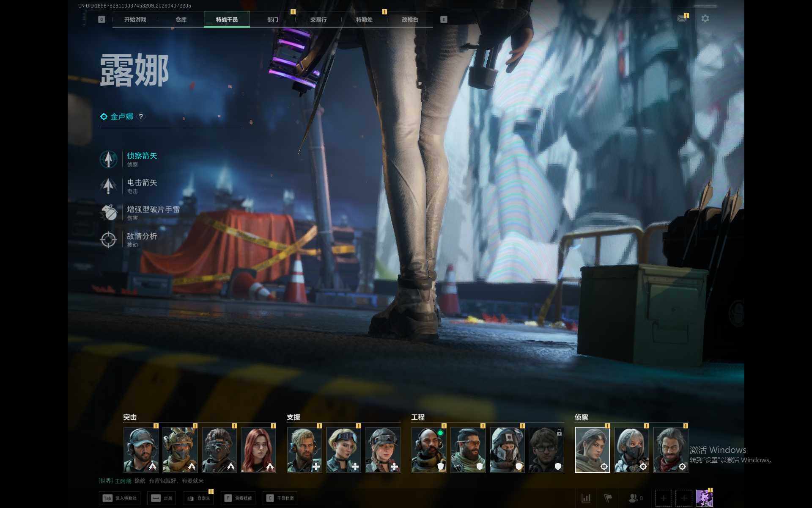The width and height of the screenshot is (812, 508).
Task: Select the 敌情分析 passive skill icon
Action: (108, 240)
